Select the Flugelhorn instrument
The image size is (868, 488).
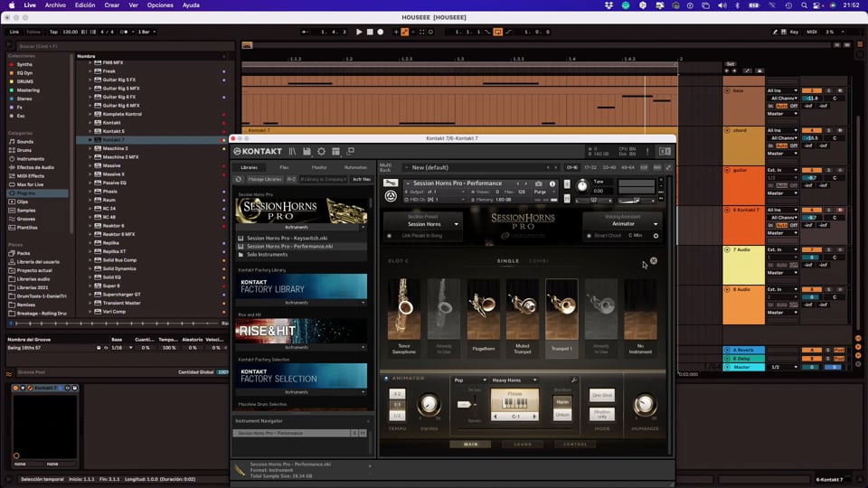click(x=483, y=316)
